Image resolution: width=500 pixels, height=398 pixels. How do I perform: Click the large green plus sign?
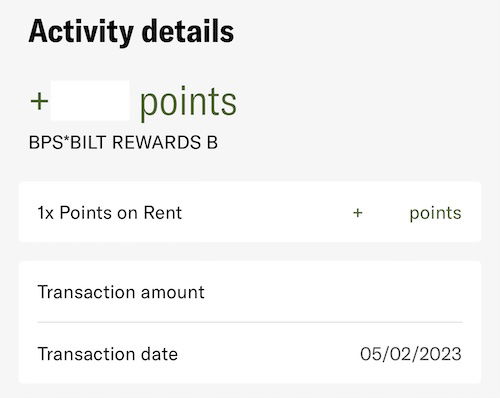tap(39, 101)
